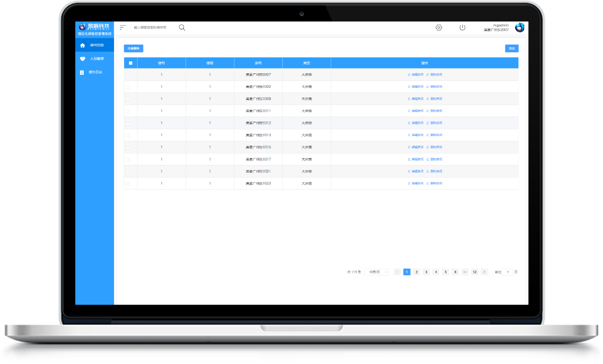The image size is (603, 364).
Task: Click the 添加 add button
Action: coord(512,48)
